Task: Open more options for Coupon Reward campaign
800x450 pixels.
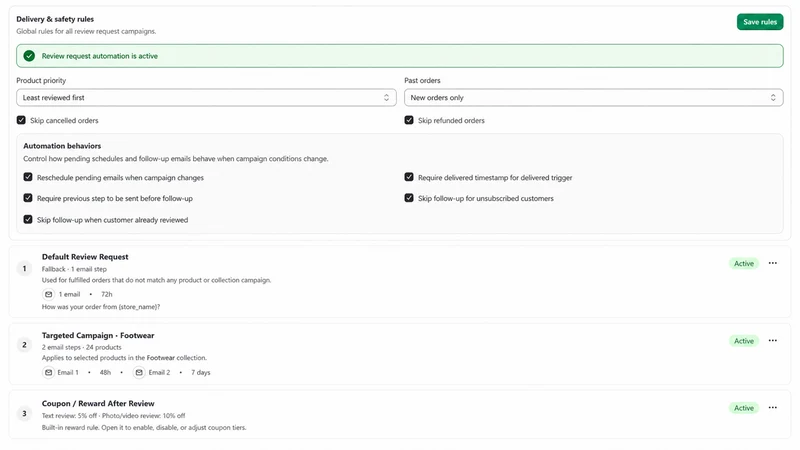Action: [772, 408]
